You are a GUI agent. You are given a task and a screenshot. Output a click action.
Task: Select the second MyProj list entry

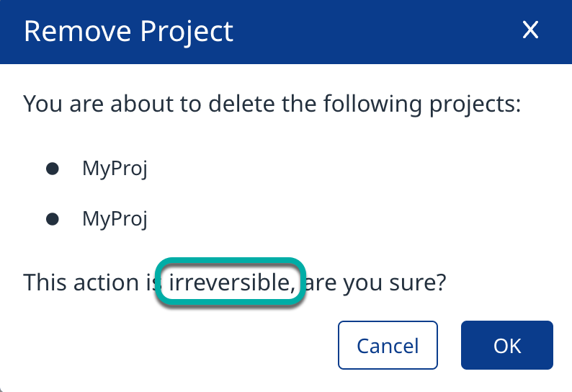[115, 218]
